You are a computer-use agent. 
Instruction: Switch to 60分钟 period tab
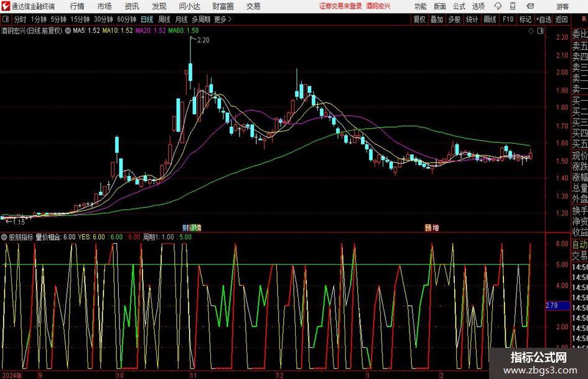click(126, 19)
